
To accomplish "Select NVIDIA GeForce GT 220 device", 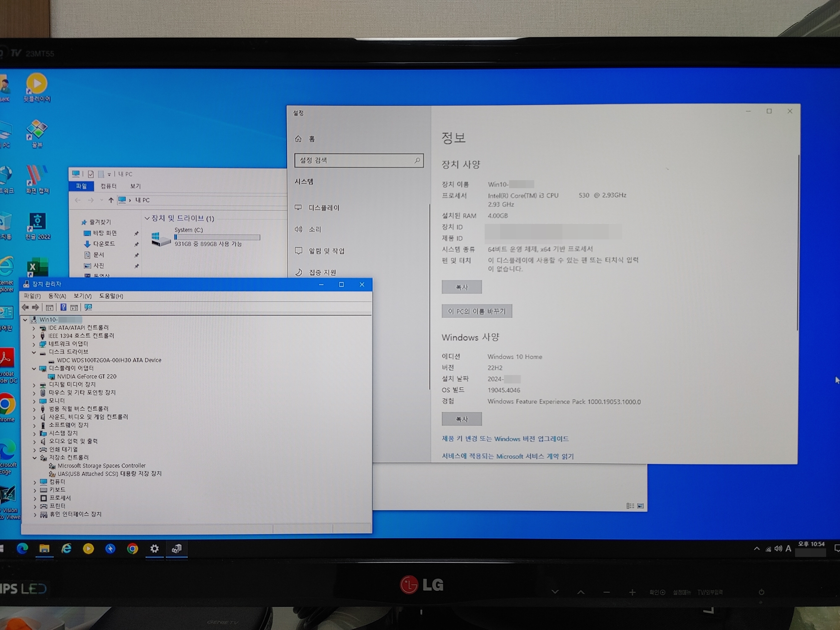I will click(87, 376).
